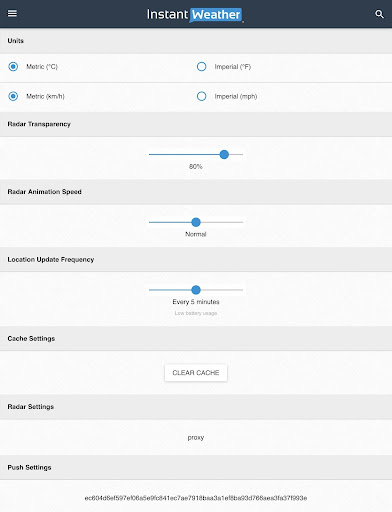This screenshot has height=512, width=392.
Task: Click the proxy radar setting text
Action: click(x=196, y=437)
